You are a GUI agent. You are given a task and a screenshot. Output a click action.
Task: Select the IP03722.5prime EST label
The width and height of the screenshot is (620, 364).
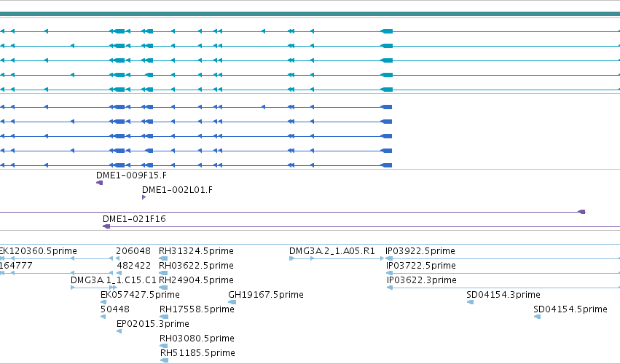click(420, 266)
